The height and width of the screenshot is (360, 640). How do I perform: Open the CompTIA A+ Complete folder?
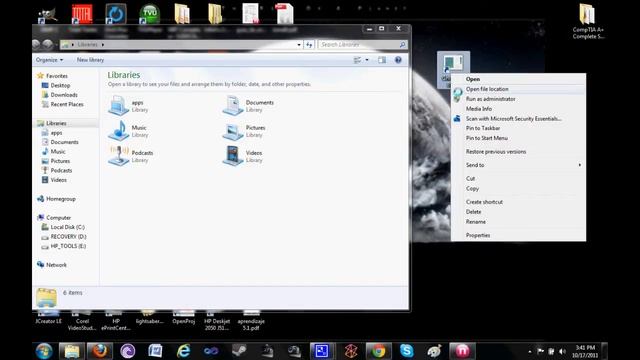(587, 21)
